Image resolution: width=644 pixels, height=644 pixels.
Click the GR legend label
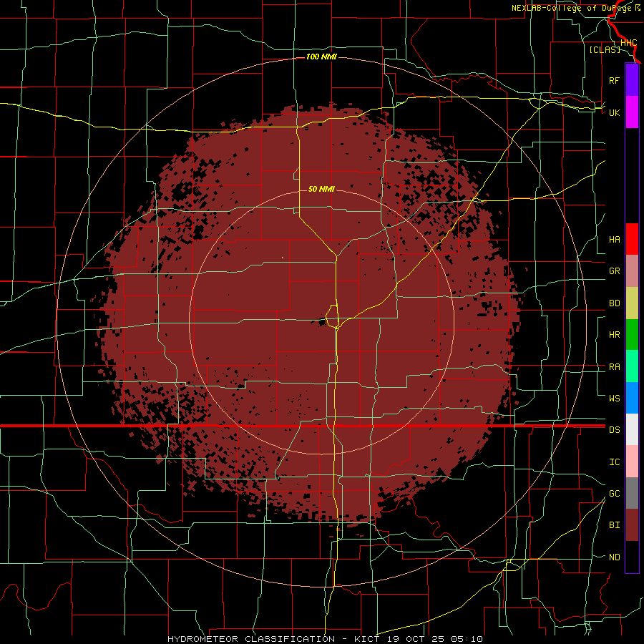[x=614, y=271]
